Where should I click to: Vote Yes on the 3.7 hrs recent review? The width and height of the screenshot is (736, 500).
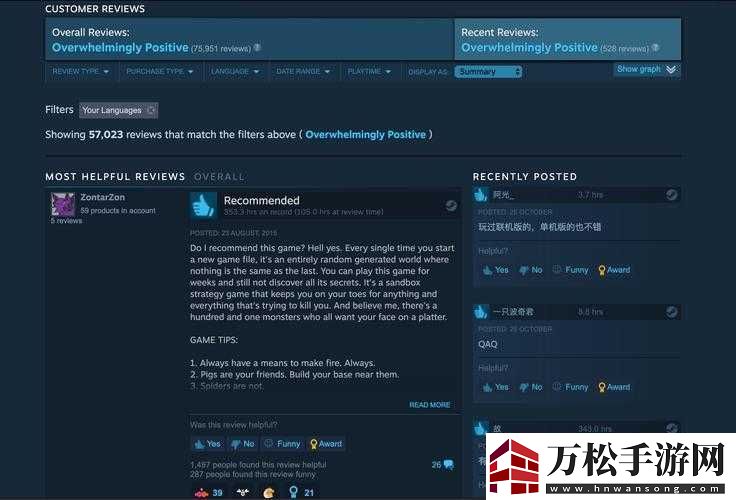click(496, 270)
